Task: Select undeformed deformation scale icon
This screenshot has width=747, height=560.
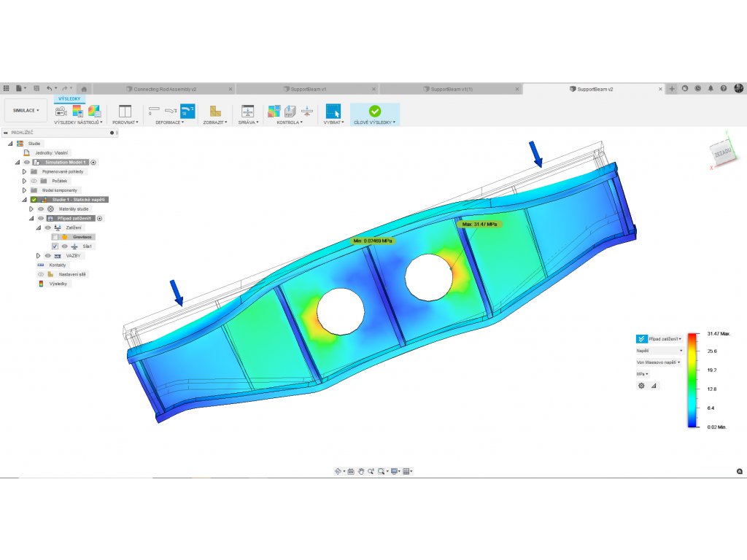Action: click(154, 111)
